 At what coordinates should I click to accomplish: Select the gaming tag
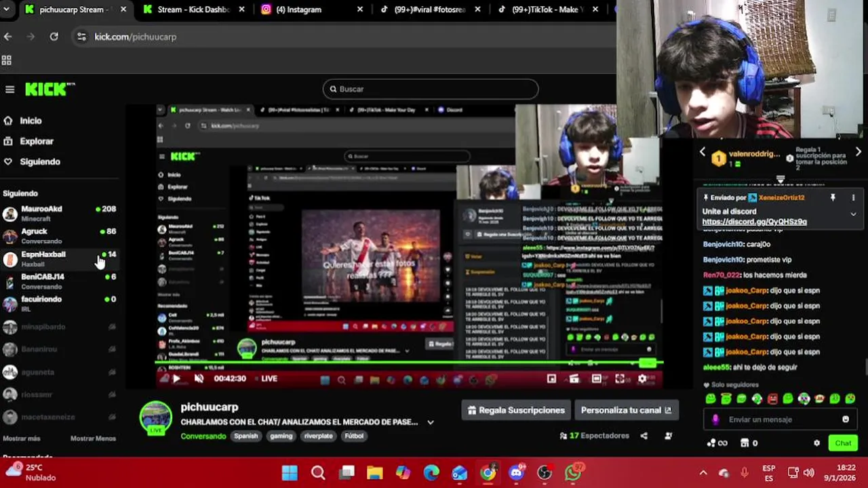click(x=281, y=436)
